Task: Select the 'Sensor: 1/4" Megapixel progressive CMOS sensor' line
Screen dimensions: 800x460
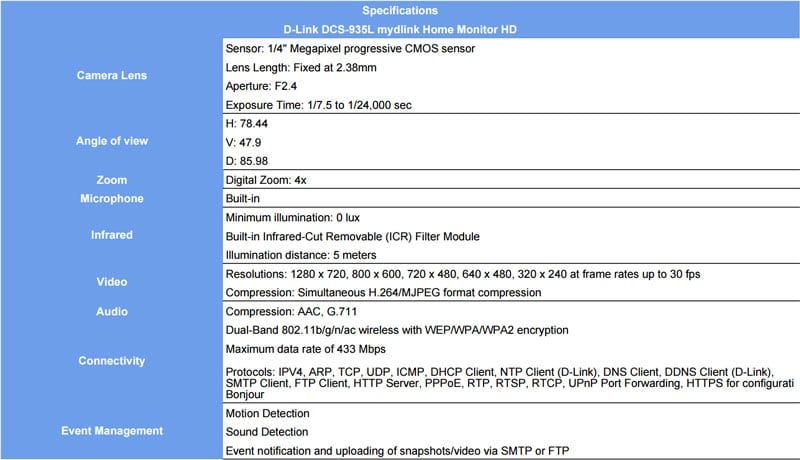Action: (x=350, y=48)
